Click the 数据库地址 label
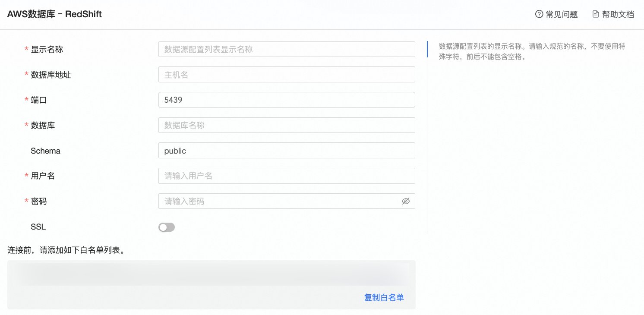This screenshot has height=315, width=644. point(51,75)
